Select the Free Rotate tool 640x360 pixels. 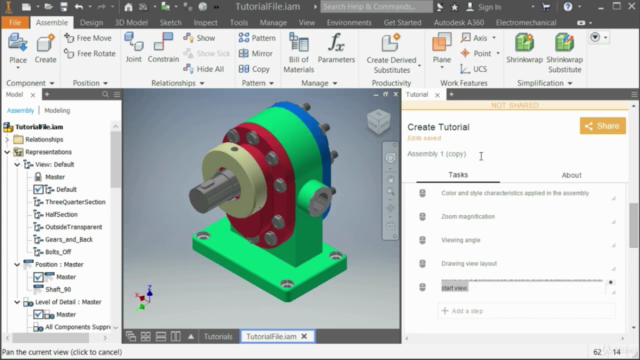coord(90,53)
